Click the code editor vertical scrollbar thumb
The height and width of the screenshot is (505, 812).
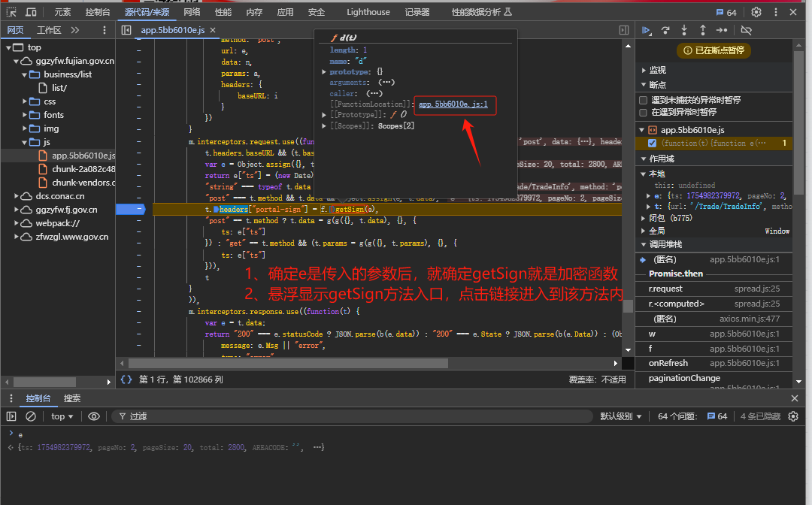pos(628,307)
